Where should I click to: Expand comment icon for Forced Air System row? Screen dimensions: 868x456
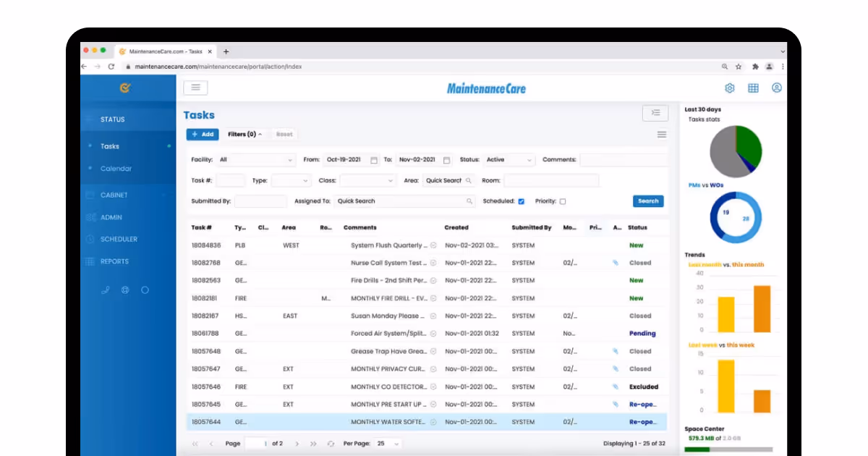(433, 334)
